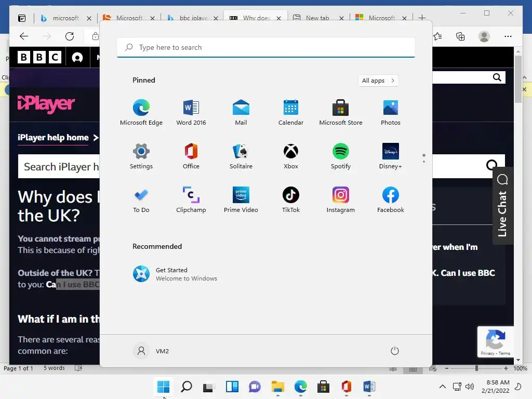Click Word zoom slider handle
The width and height of the screenshot is (532, 399).
(477, 368)
